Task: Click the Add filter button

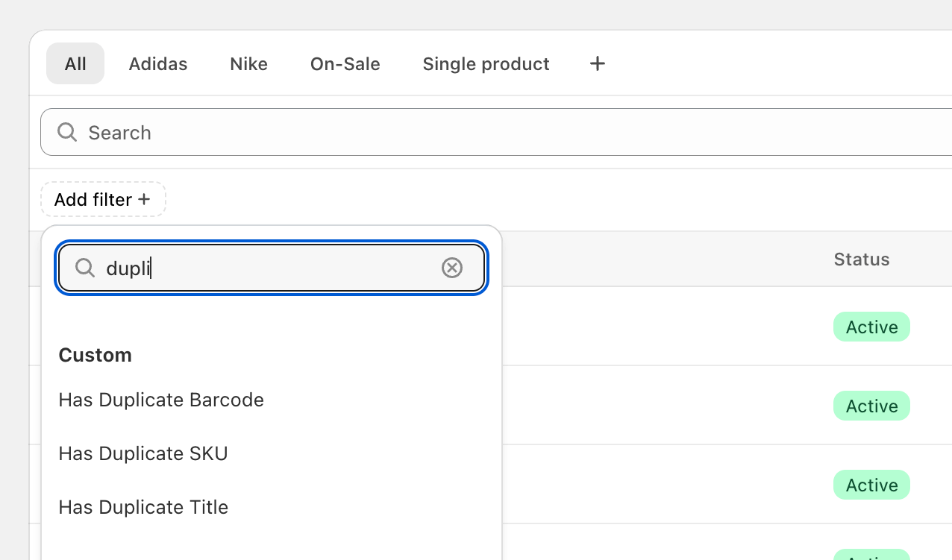Action: [103, 199]
